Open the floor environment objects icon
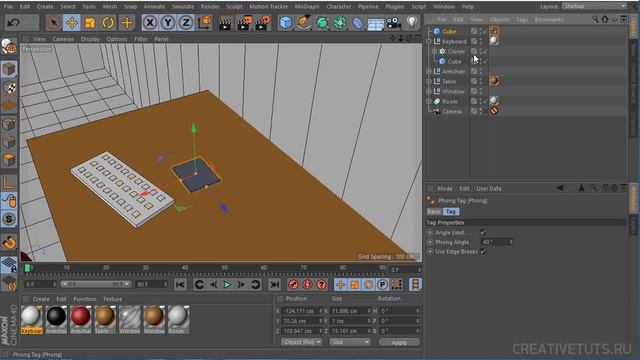Screen dimensions: 640x360 pyautogui.click(x=376, y=23)
